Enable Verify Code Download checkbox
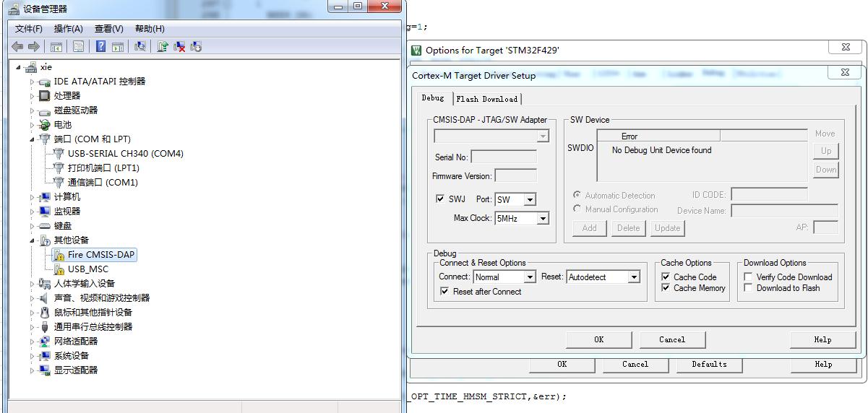This screenshot has height=413, width=868. point(749,277)
